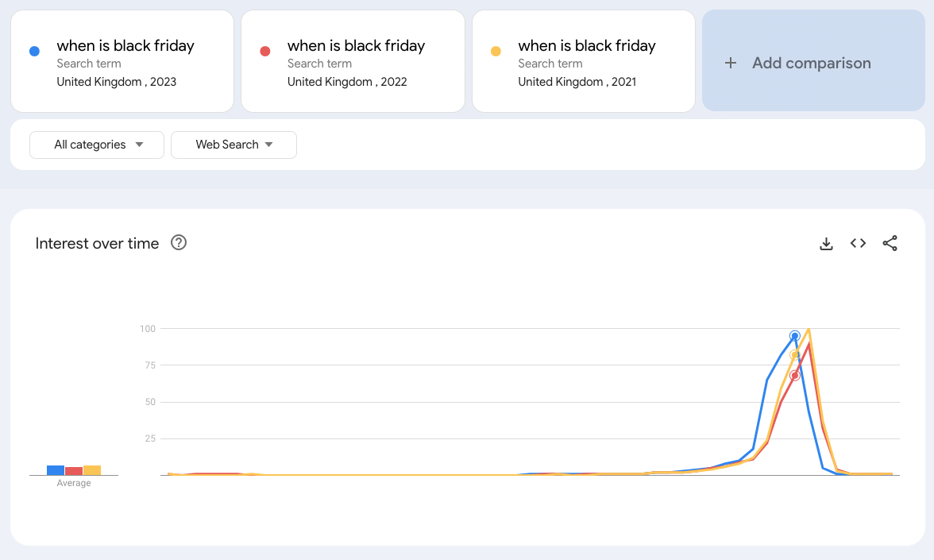The image size is (934, 560).
Task: Click the red series dot on the 2022 card
Action: tap(264, 50)
